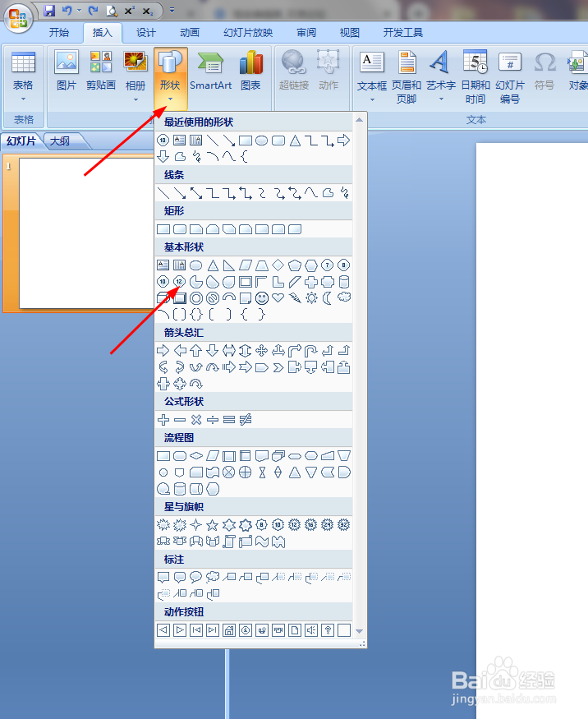Select the dodecagon shape labeled 12
Viewport: 588px width, 719px height.
[x=179, y=282]
